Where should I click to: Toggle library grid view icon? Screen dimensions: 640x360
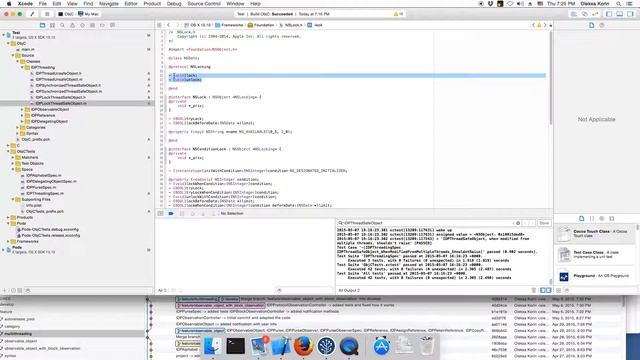(x=558, y=290)
